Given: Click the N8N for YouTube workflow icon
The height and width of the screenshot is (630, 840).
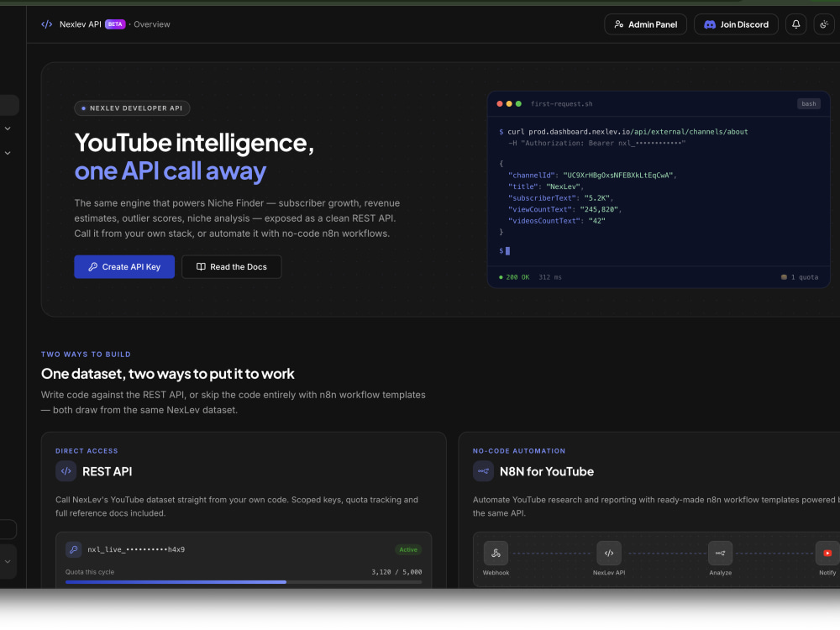Looking at the screenshot, I should (483, 471).
